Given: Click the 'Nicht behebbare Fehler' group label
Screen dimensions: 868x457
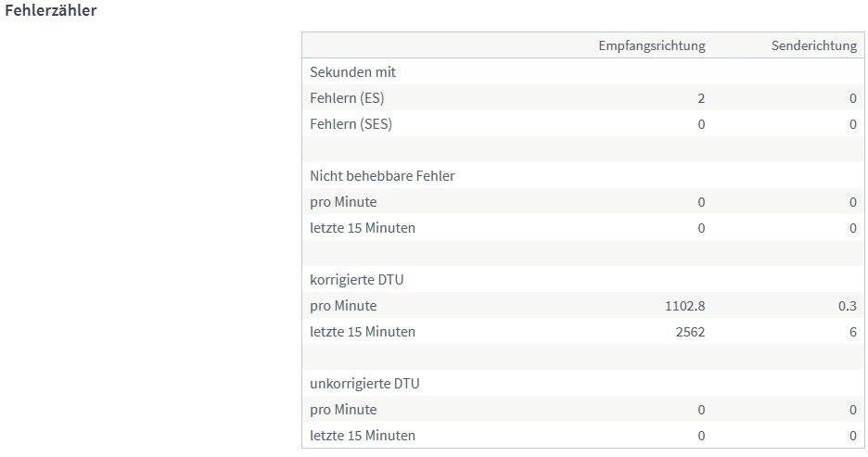Looking at the screenshot, I should 382,176.
